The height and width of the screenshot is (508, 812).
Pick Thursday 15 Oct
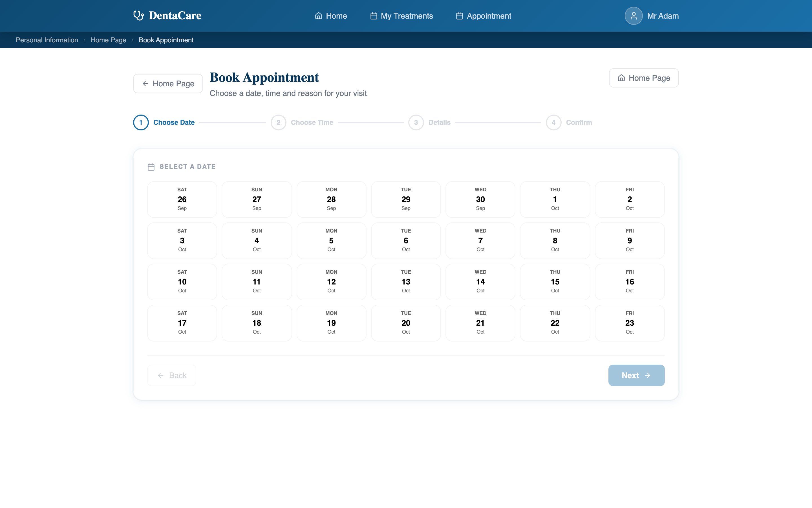point(555,282)
